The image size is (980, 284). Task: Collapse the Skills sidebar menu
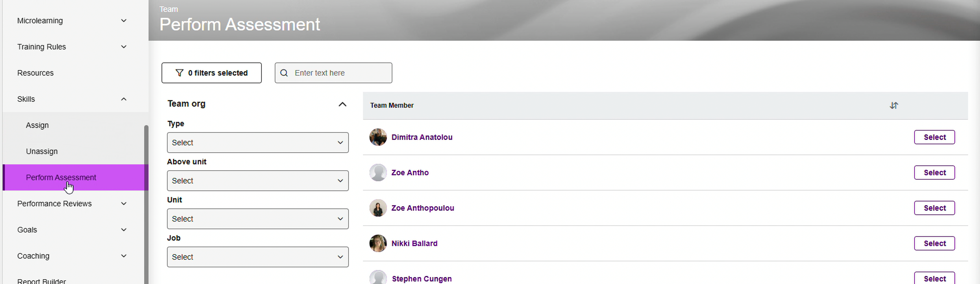[124, 99]
